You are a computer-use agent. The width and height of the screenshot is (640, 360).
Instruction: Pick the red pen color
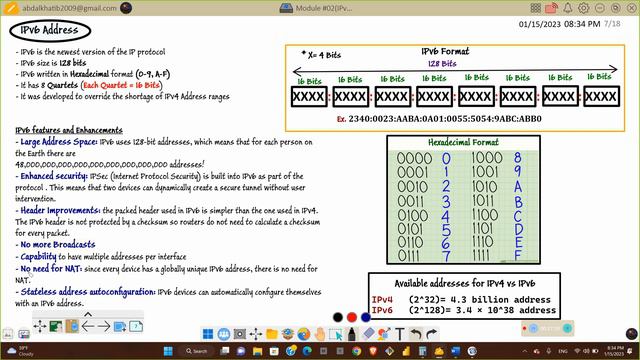352,317
